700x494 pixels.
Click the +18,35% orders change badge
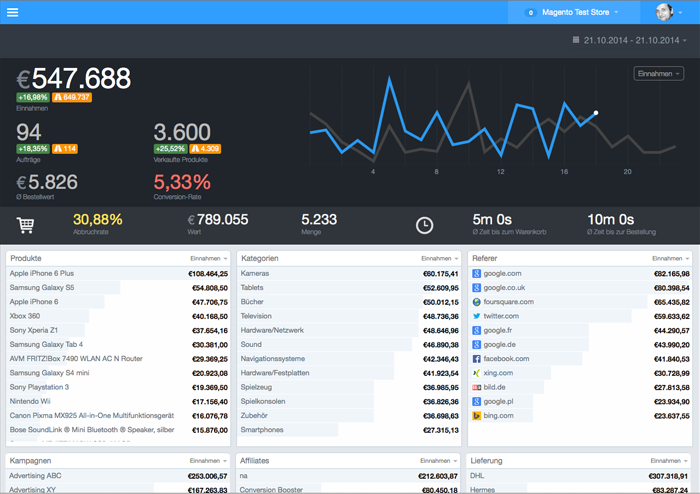33,149
